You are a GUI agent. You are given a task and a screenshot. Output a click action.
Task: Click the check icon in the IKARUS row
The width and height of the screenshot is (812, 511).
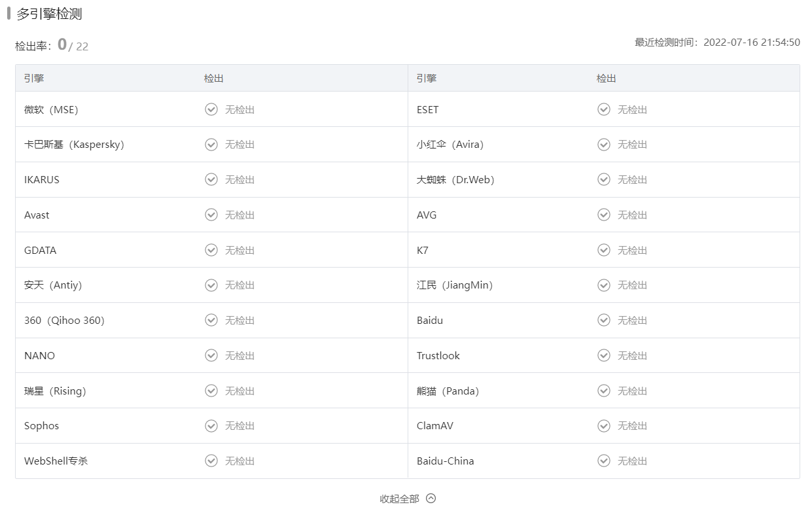point(211,179)
